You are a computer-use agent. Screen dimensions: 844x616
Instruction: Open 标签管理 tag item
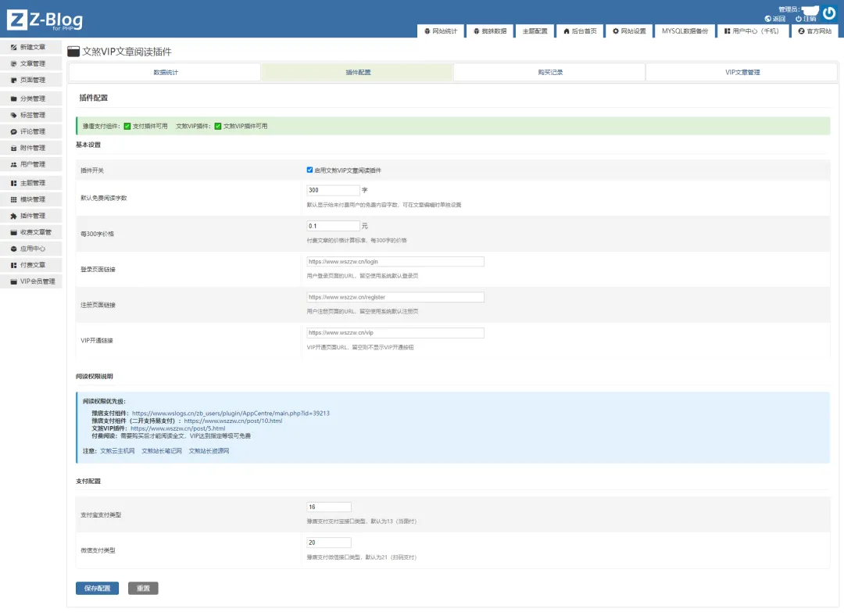click(31, 115)
